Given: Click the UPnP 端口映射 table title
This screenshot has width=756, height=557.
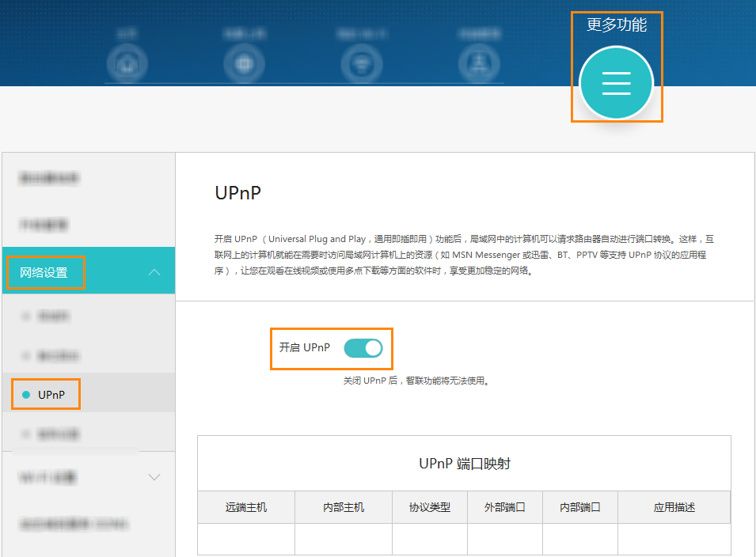Looking at the screenshot, I should click(x=464, y=464).
